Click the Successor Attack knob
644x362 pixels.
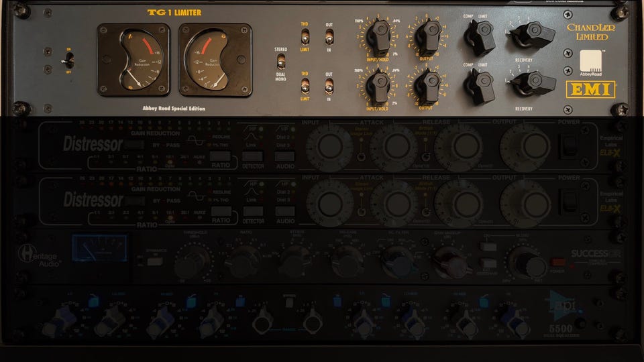click(294, 261)
